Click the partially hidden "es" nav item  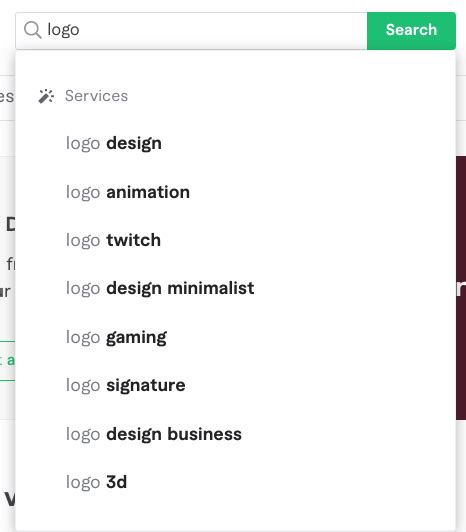click(7, 96)
